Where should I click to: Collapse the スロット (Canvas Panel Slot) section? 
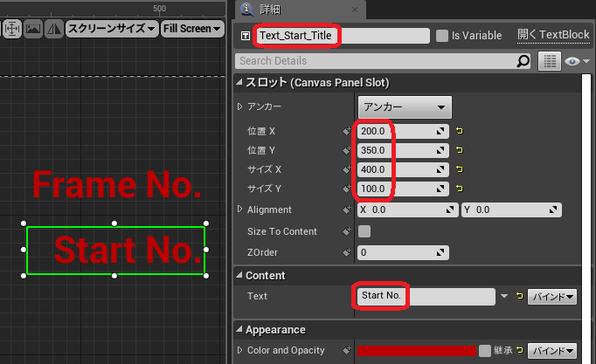click(x=239, y=82)
